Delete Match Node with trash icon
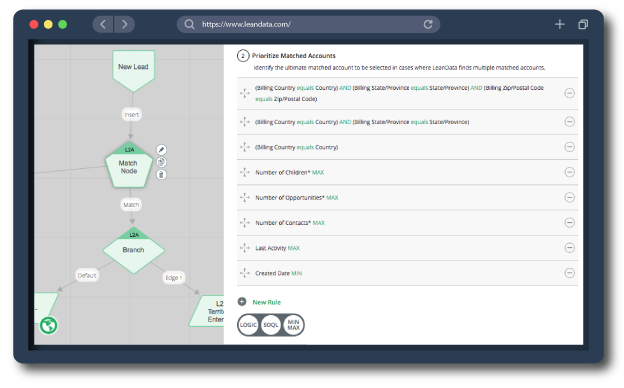The width and height of the screenshot is (624, 388). [x=161, y=174]
